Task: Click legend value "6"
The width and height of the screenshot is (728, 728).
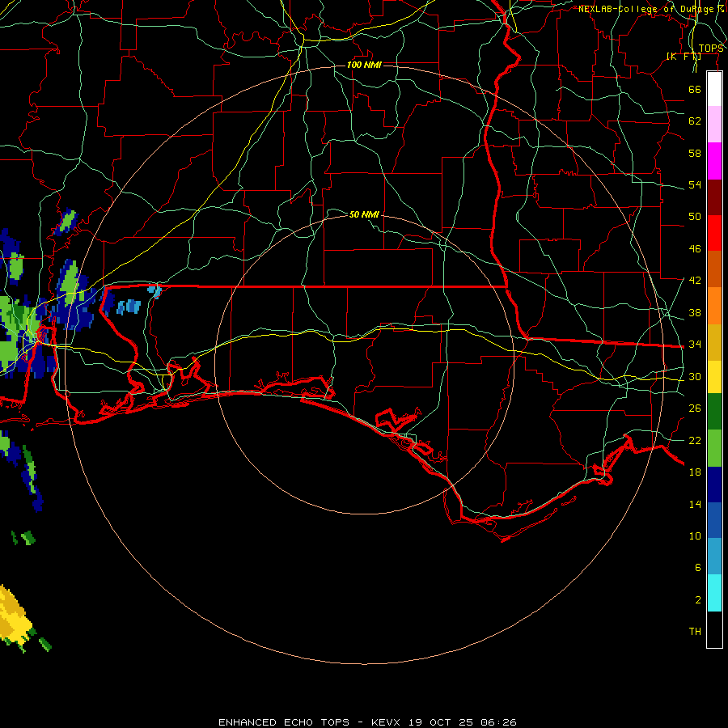Action: (697, 567)
